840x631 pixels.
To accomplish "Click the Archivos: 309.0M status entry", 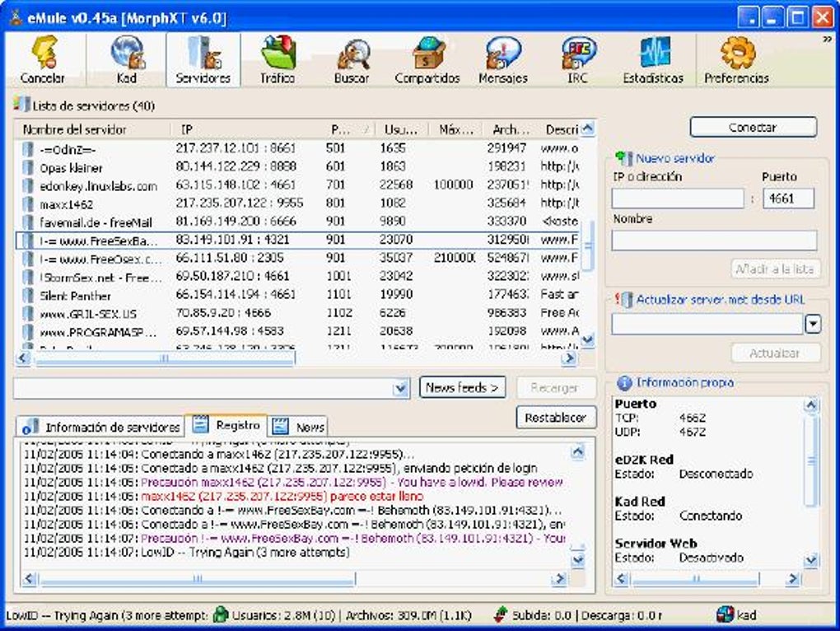I will (x=408, y=615).
